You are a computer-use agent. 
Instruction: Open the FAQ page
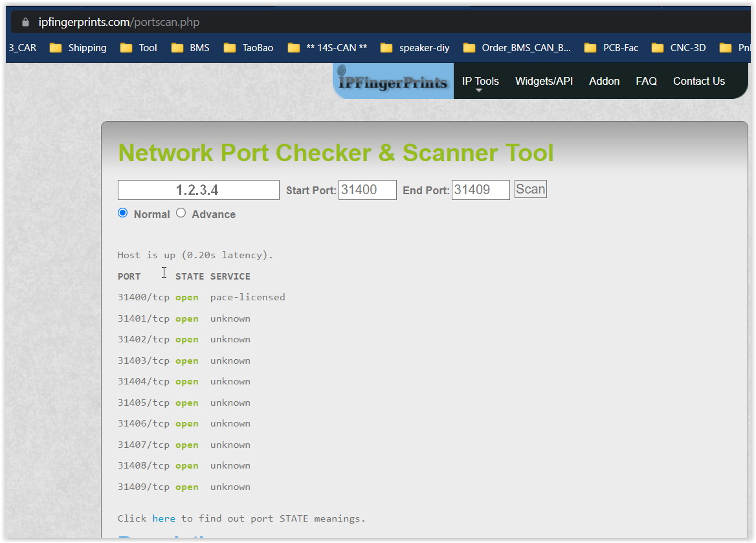coord(646,81)
